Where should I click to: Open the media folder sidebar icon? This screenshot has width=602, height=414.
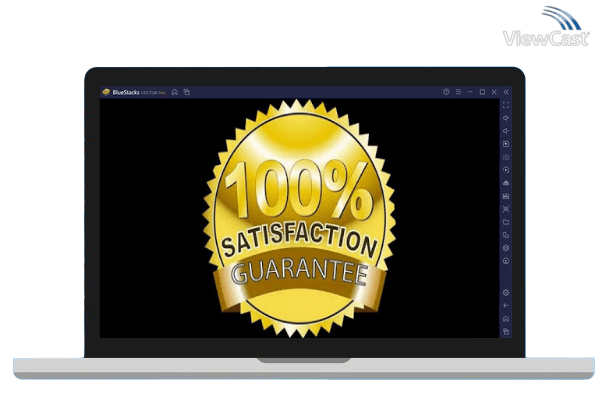[506, 222]
